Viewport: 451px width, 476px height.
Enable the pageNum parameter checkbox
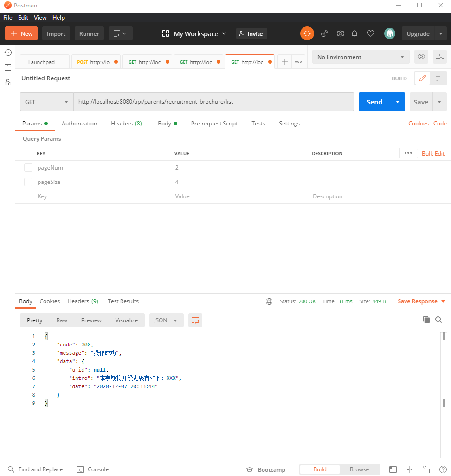click(x=28, y=168)
